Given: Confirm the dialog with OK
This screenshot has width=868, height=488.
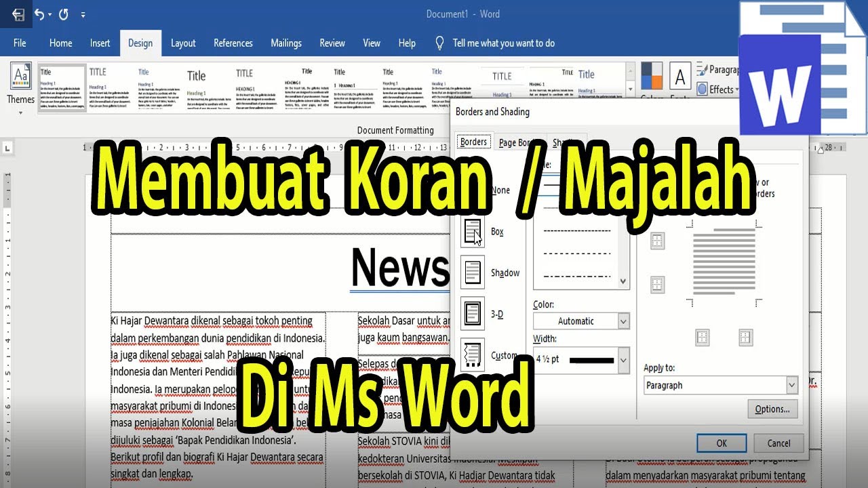Looking at the screenshot, I should (722, 443).
